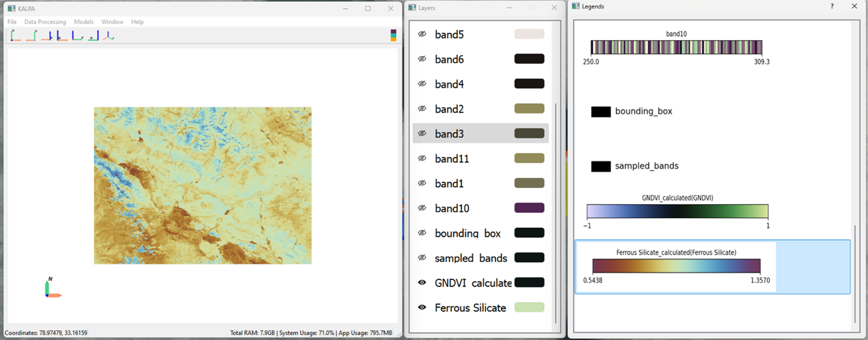
Task: Select view icon with blue axis up and green axis right
Action: click(78, 36)
